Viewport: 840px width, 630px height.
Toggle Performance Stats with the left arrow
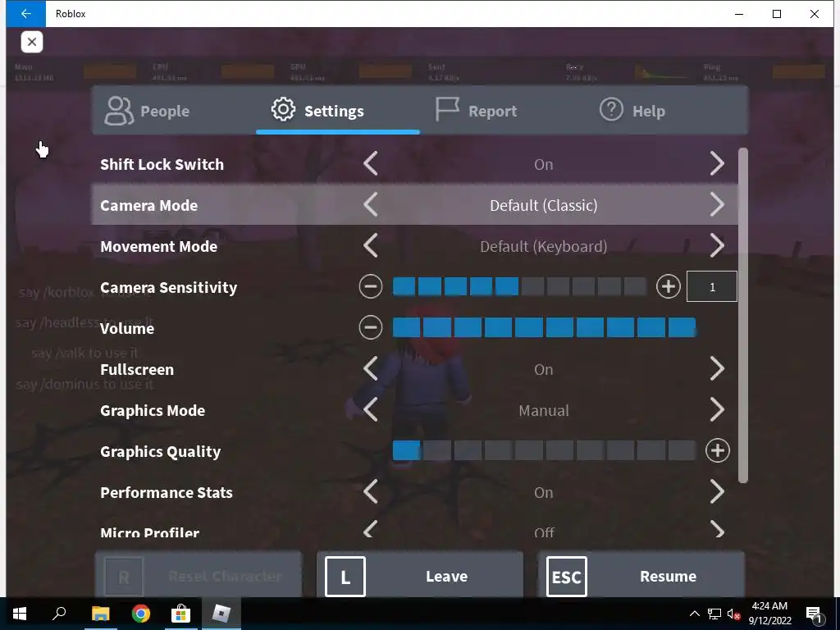371,492
